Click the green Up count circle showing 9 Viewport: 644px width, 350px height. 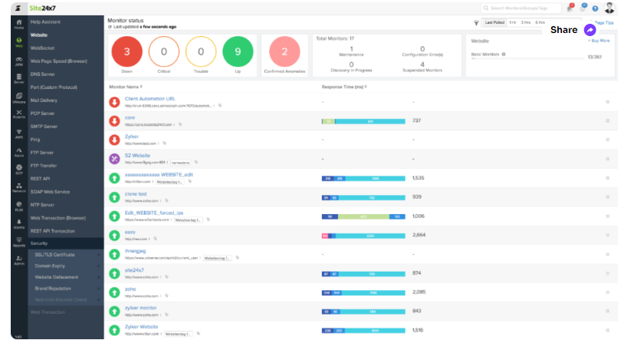click(x=238, y=51)
